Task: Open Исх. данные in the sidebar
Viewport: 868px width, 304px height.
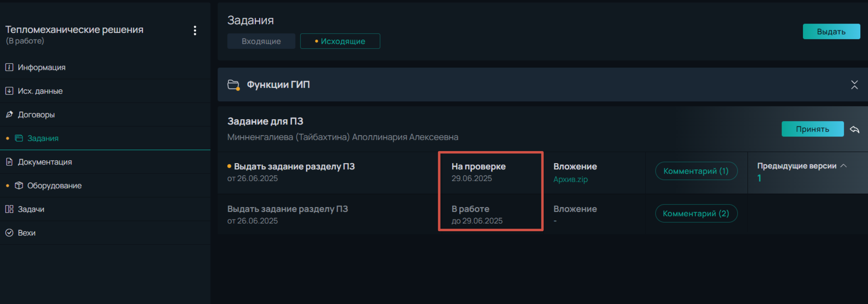Action: click(105, 91)
